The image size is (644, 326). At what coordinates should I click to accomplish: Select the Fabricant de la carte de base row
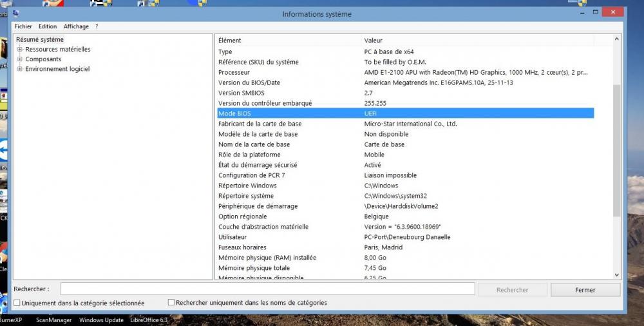[405, 124]
